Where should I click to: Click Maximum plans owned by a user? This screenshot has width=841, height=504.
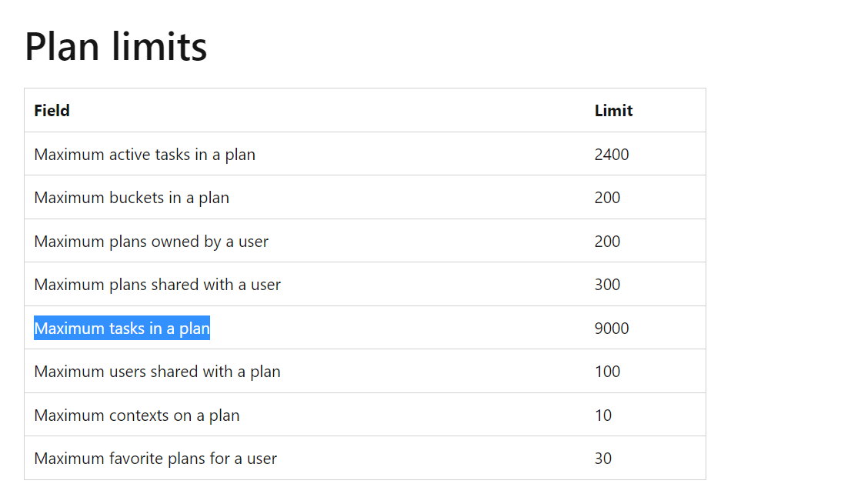152,242
